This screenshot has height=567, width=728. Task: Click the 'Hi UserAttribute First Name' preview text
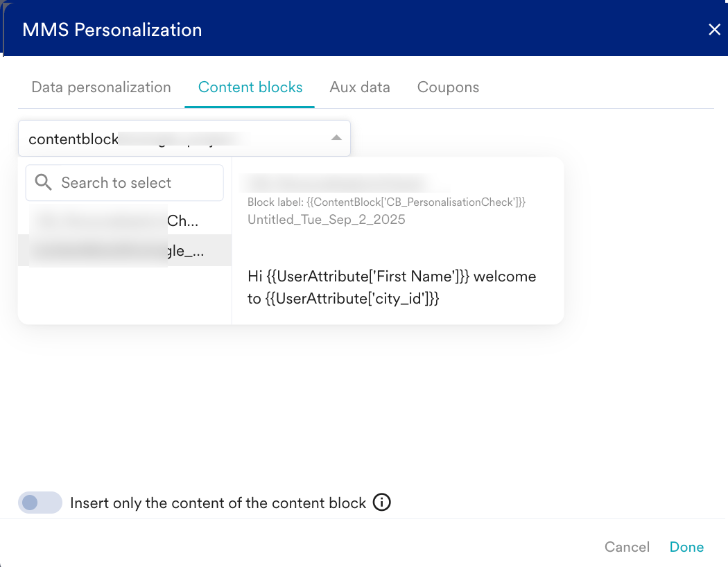[392, 287]
